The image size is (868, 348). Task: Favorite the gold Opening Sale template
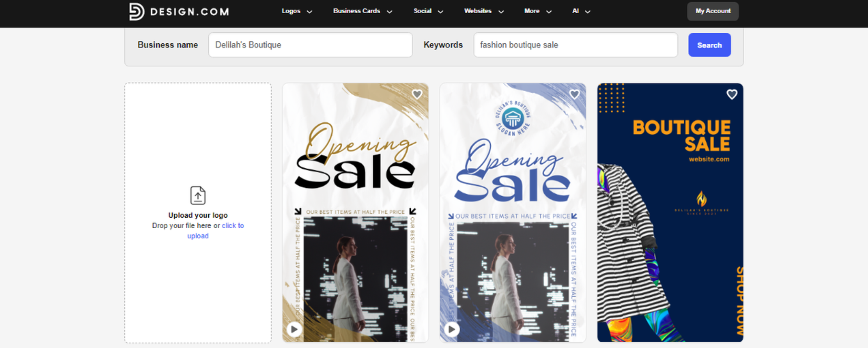(417, 94)
